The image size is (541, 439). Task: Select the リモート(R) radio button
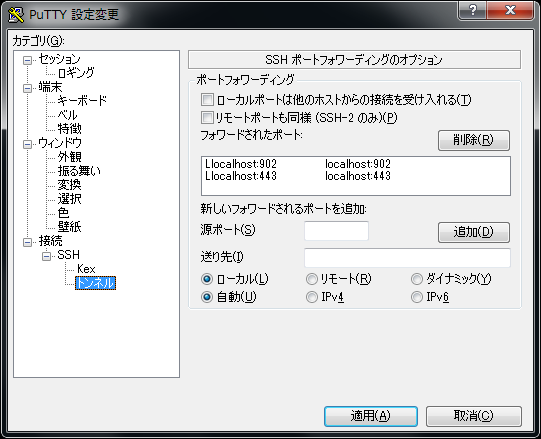point(312,279)
